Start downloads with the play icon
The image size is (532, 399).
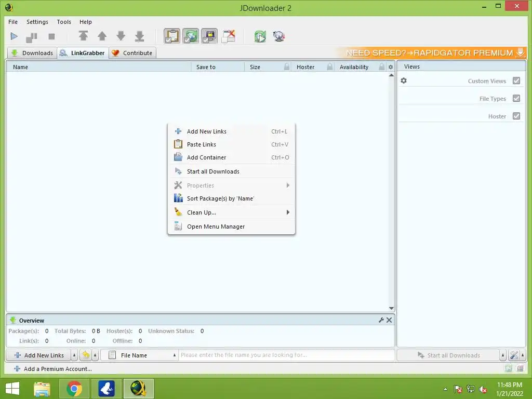(x=14, y=36)
